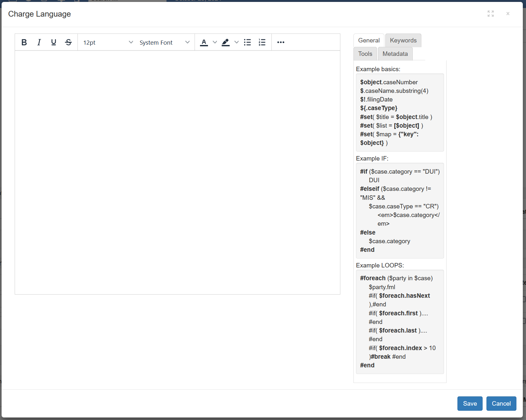The width and height of the screenshot is (526, 420).
Task: Expand the text color picker arrow
Action: tap(215, 42)
